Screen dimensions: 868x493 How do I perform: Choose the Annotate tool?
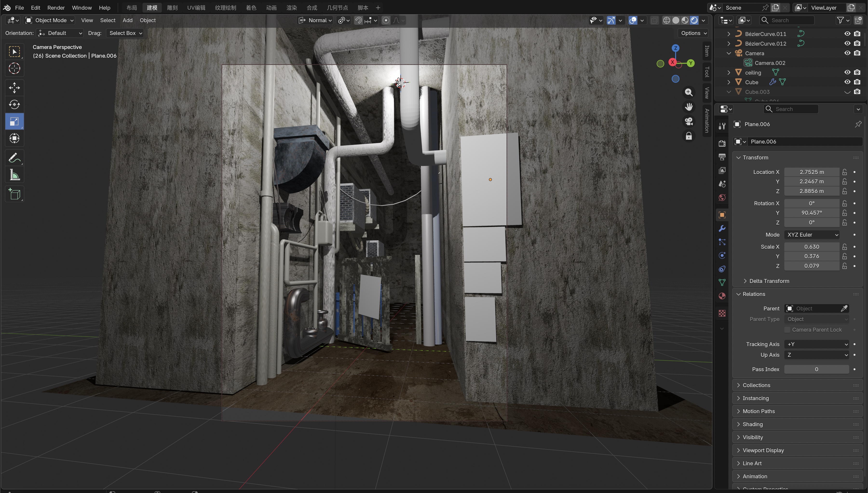click(14, 158)
